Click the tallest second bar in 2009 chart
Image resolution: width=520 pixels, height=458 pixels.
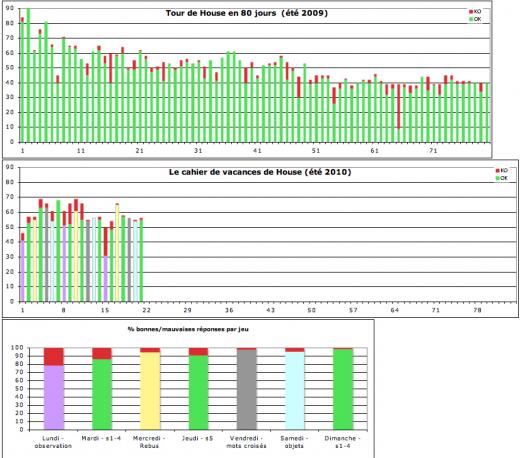pos(28,75)
